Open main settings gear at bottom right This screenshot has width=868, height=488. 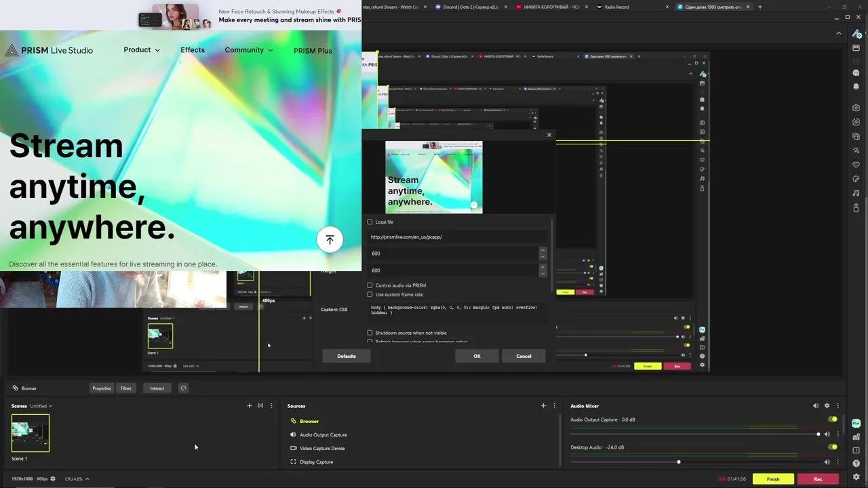coord(856,476)
